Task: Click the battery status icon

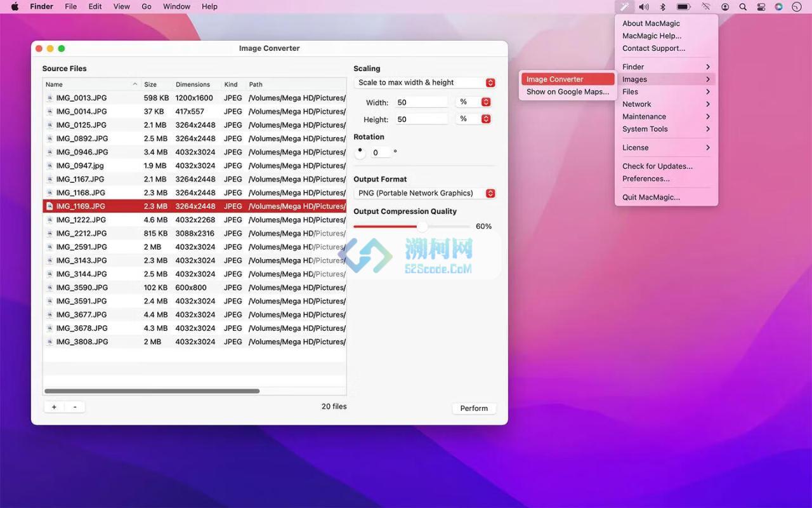Action: pos(683,7)
